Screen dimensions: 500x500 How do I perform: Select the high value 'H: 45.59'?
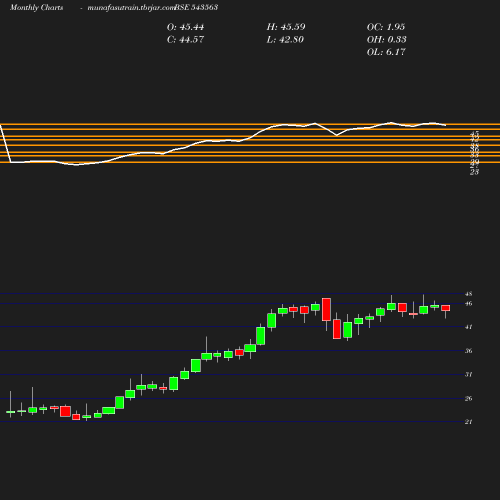[x=286, y=27]
